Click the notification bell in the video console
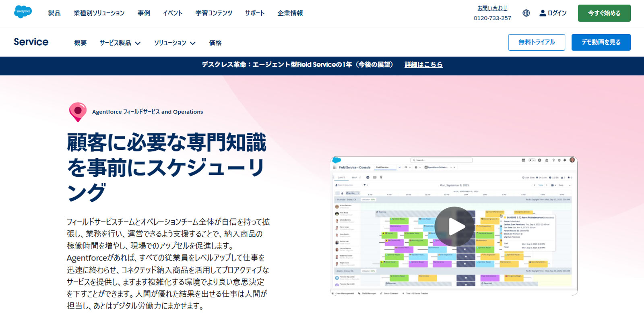Image resolution: width=644 pixels, height=325 pixels. (565, 160)
